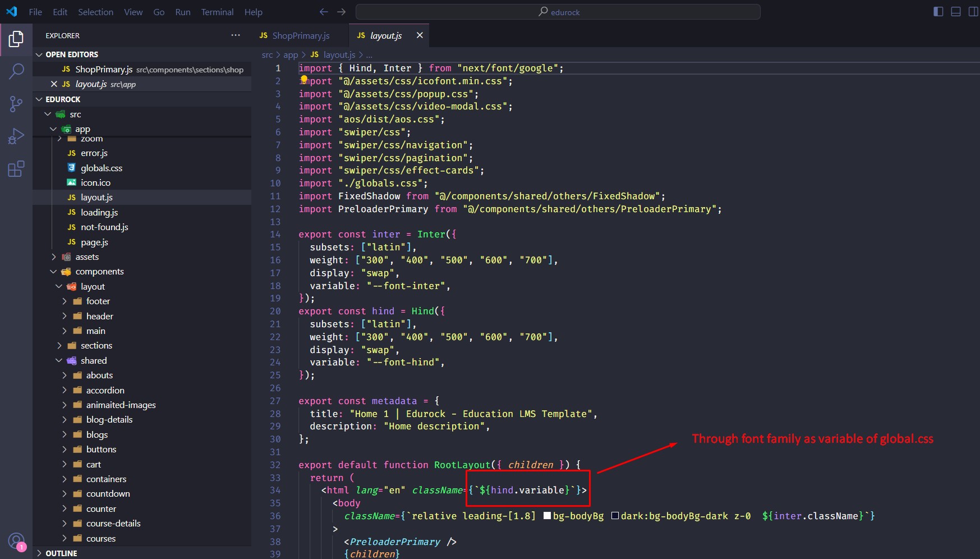Click dark:bg-bodyBg-dark color swatch
Screen dimensions: 980x559
click(615, 516)
